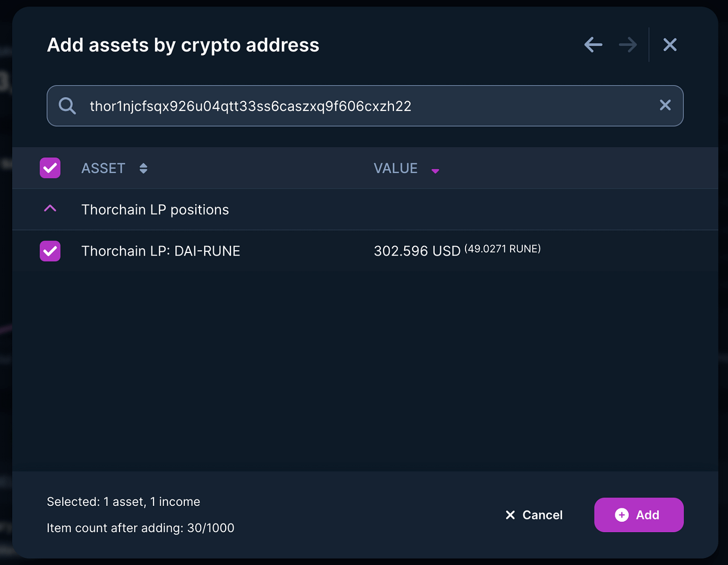Close the Add assets dialog
The image size is (728, 565).
click(670, 45)
